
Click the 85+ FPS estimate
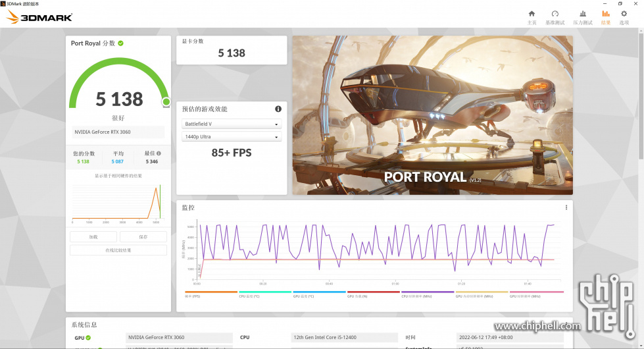(232, 153)
